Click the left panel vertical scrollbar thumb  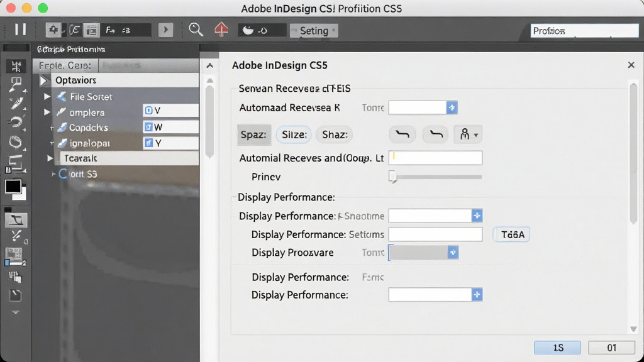coord(209,121)
